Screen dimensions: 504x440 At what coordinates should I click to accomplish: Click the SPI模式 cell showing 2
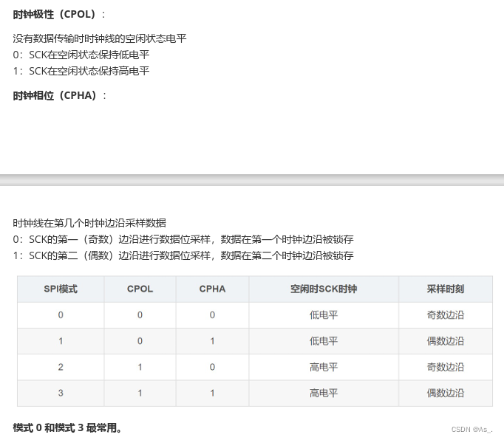click(61, 367)
